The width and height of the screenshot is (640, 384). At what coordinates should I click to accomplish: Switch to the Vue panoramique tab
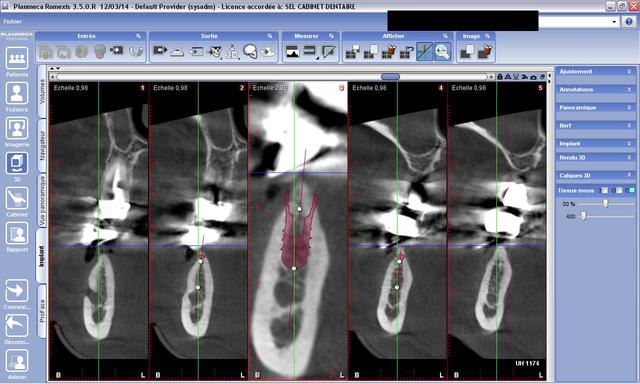[x=42, y=201]
